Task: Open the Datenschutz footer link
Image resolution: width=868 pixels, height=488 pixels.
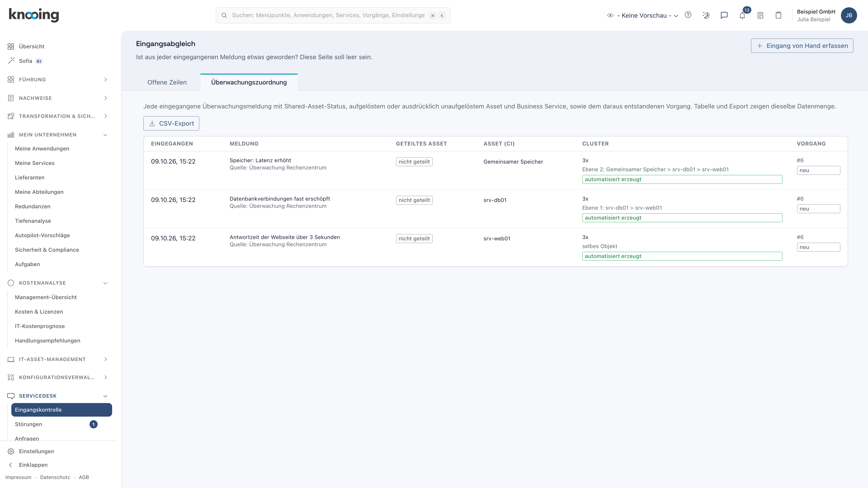Action: 55,477
